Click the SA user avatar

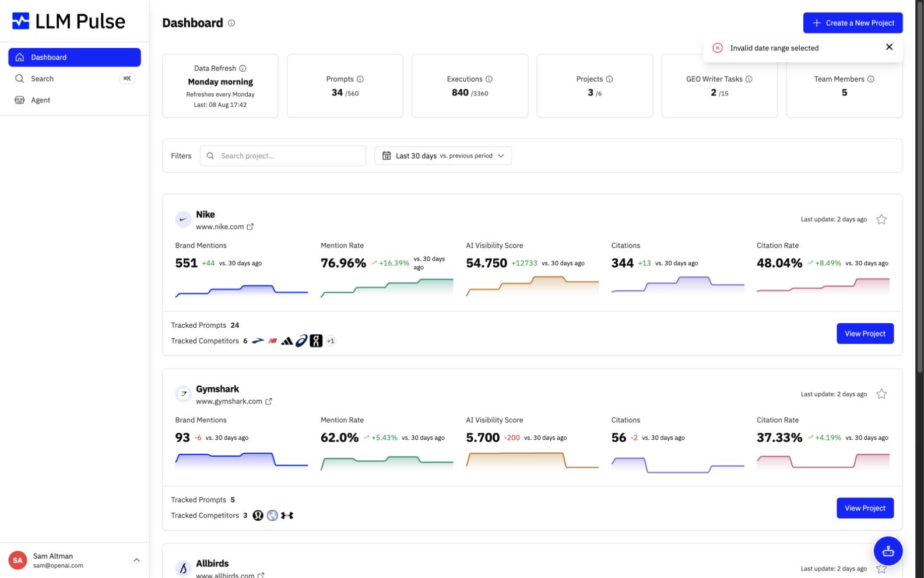tap(17, 560)
